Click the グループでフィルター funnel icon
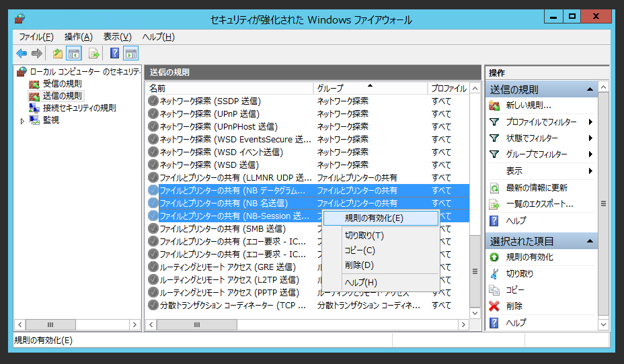Viewport: 624px width, 364px height. (x=494, y=154)
